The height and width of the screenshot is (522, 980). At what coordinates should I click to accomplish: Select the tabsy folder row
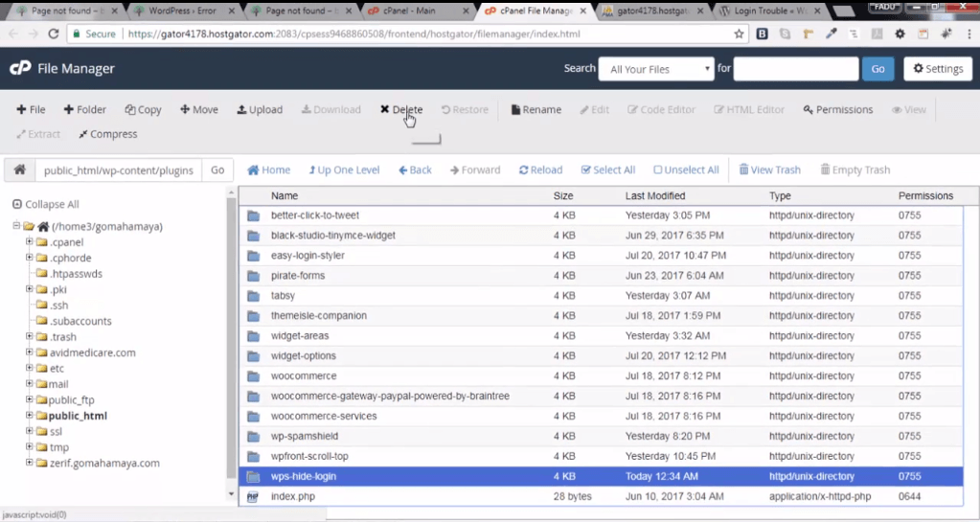(601, 296)
